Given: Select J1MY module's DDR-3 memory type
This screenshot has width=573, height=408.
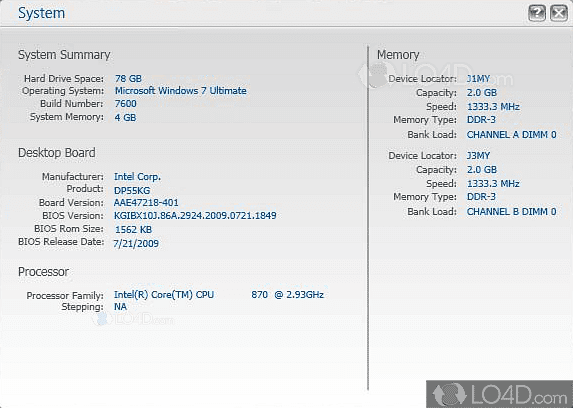Looking at the screenshot, I should point(481,120).
